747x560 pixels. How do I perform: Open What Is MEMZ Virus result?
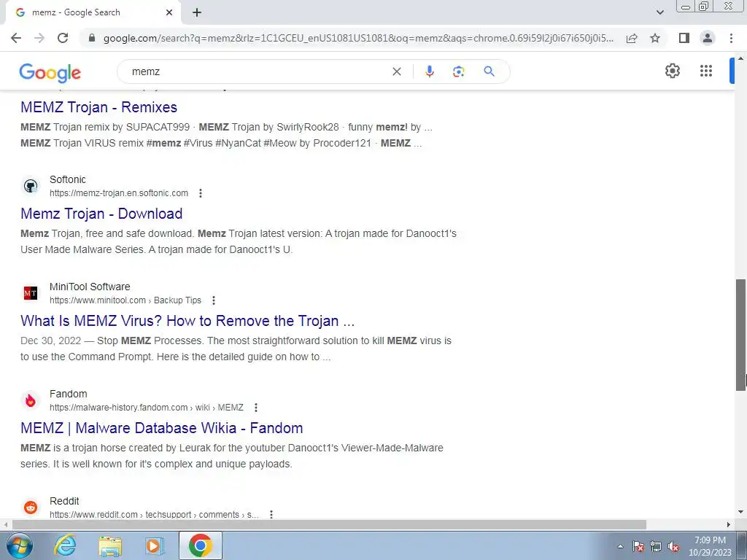click(187, 321)
